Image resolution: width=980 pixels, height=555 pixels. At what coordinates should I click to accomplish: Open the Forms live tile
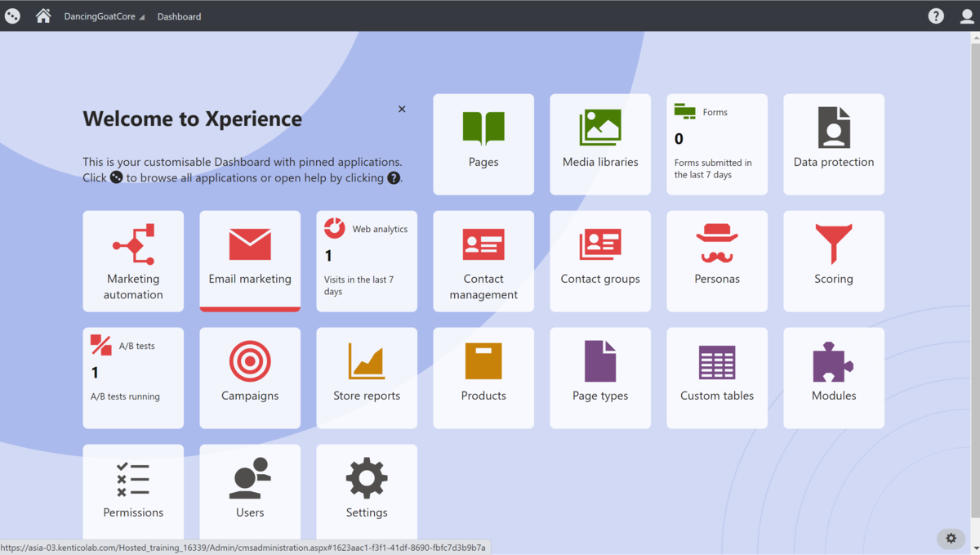[x=717, y=144]
